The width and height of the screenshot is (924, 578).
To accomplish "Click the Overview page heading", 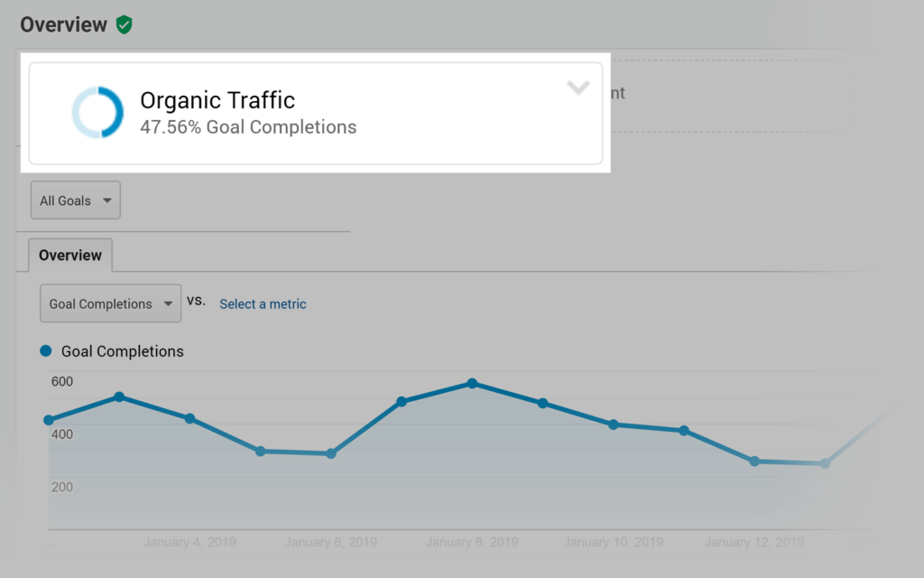I will (x=64, y=24).
